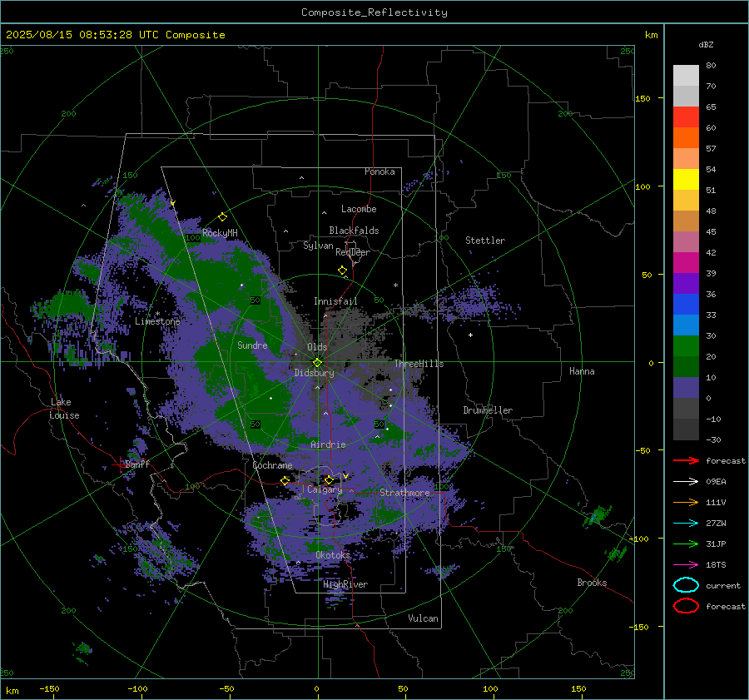Image resolution: width=749 pixels, height=700 pixels.
Task: Click the Sundre label
Action: tap(252, 345)
